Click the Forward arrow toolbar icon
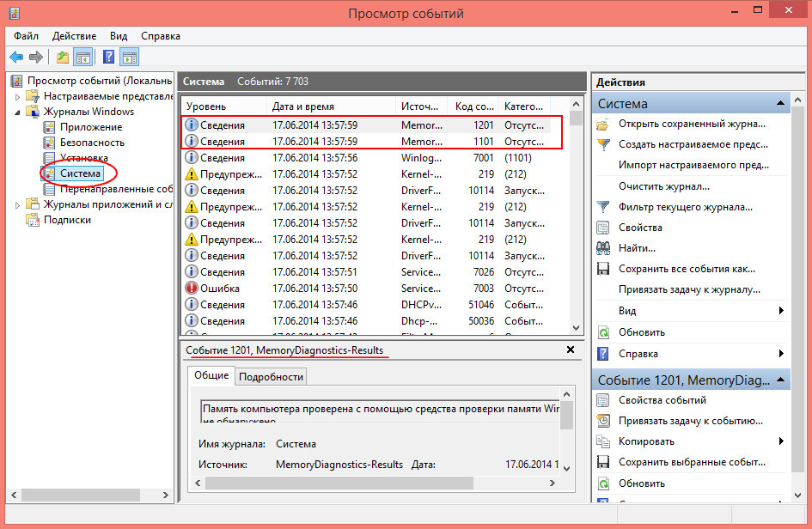The height and width of the screenshot is (529, 812). pyautogui.click(x=36, y=57)
